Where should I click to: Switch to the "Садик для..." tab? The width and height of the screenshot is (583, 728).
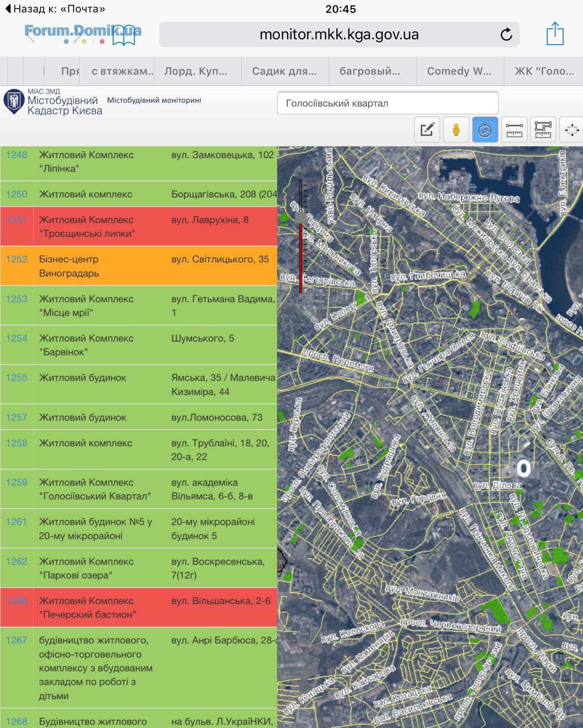(x=284, y=71)
